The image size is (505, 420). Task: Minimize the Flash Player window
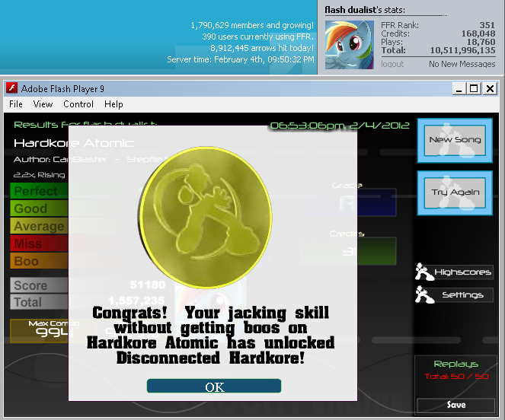click(x=459, y=88)
